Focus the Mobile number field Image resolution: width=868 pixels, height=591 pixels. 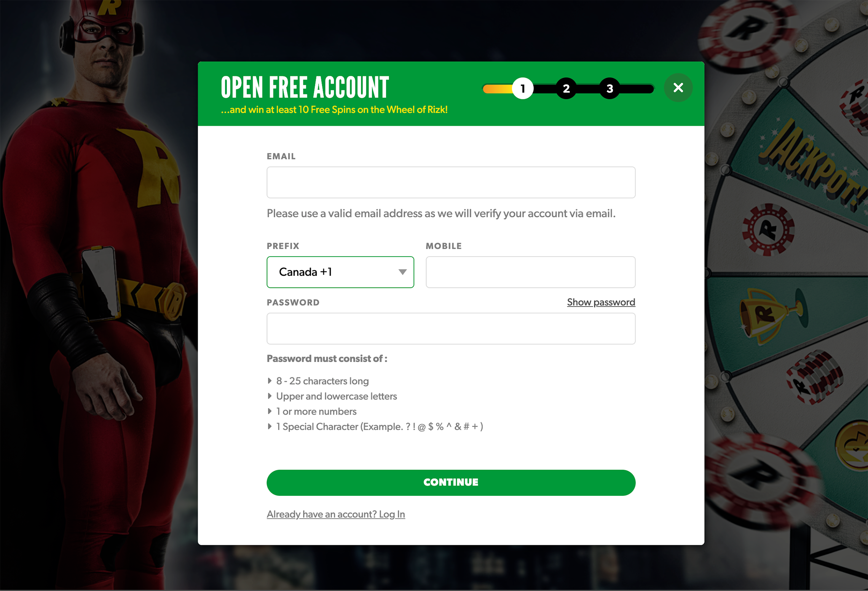coord(530,272)
